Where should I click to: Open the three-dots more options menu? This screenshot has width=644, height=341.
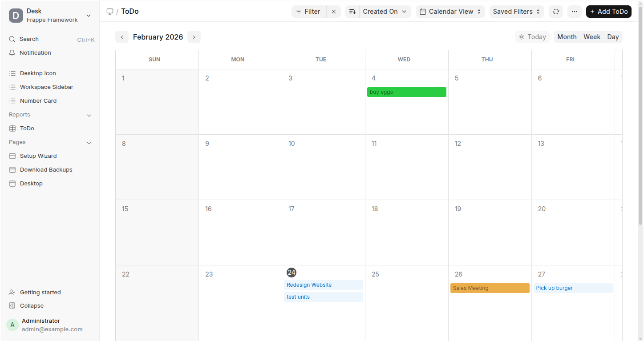click(574, 12)
